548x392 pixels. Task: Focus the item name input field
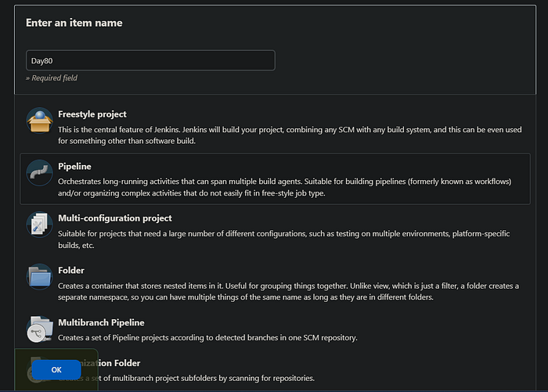pyautogui.click(x=150, y=60)
